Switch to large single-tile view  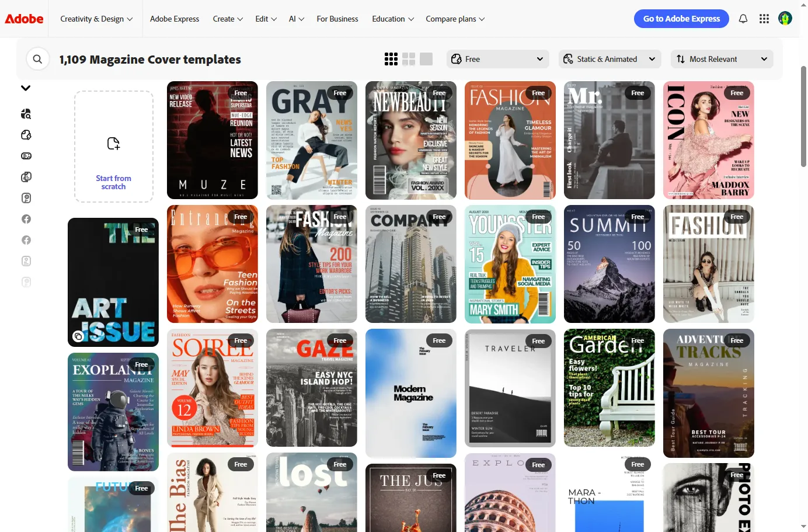pos(426,59)
